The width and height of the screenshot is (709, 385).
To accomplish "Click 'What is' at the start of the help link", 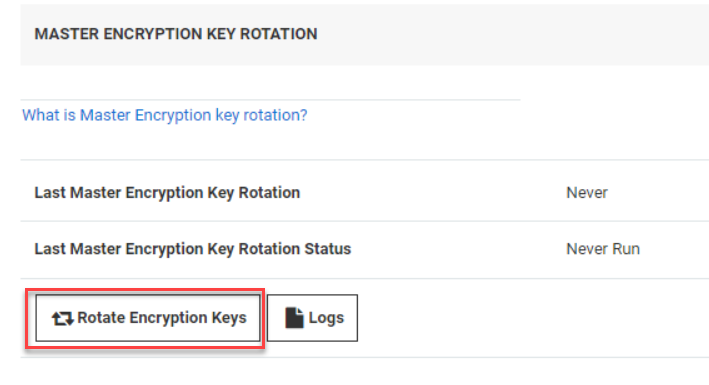I will (x=49, y=115).
